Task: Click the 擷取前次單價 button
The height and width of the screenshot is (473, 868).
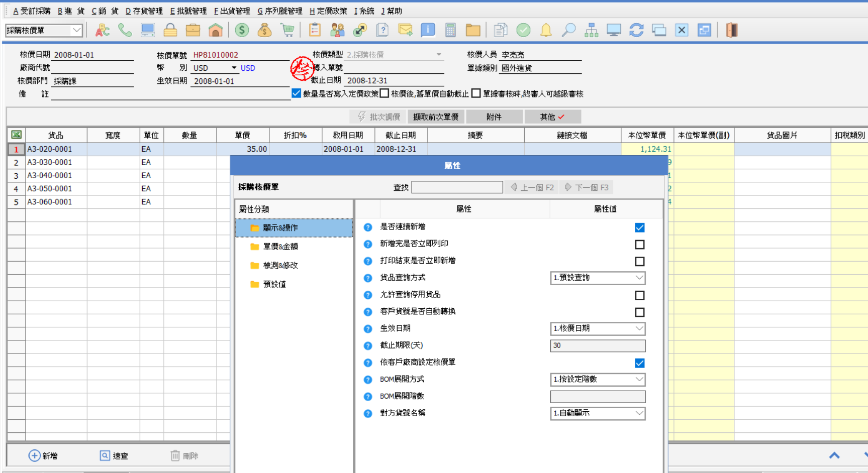Action: pyautogui.click(x=436, y=117)
